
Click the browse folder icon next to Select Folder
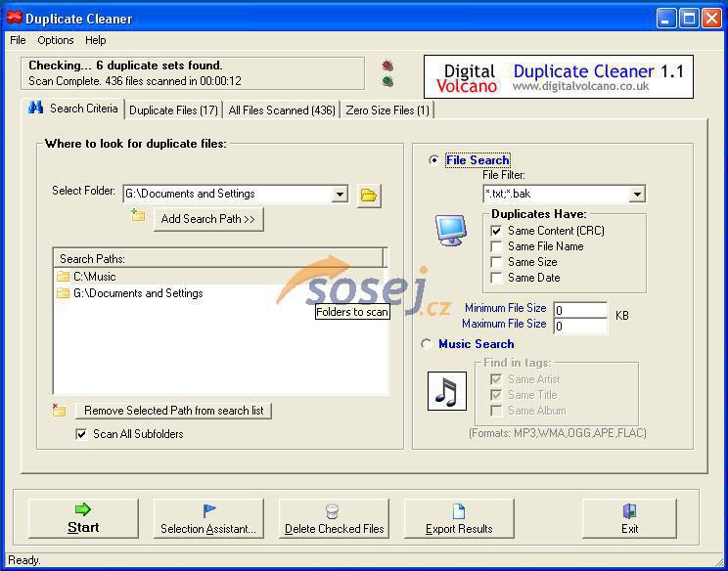coord(369,196)
